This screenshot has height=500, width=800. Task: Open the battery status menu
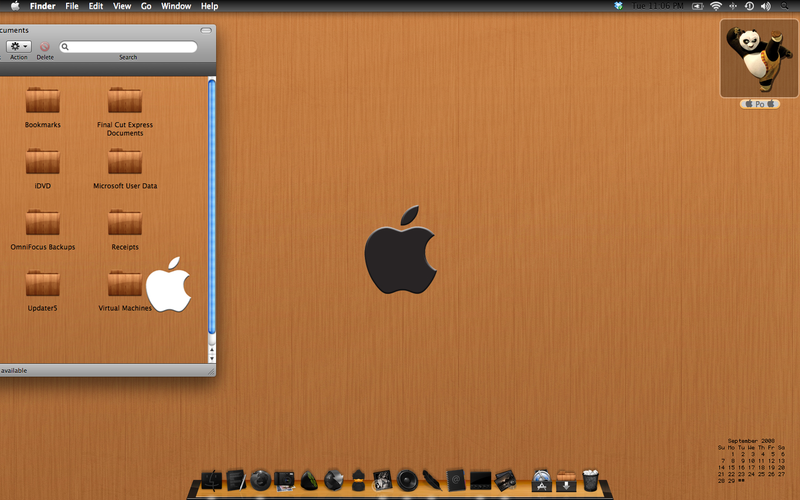[697, 6]
